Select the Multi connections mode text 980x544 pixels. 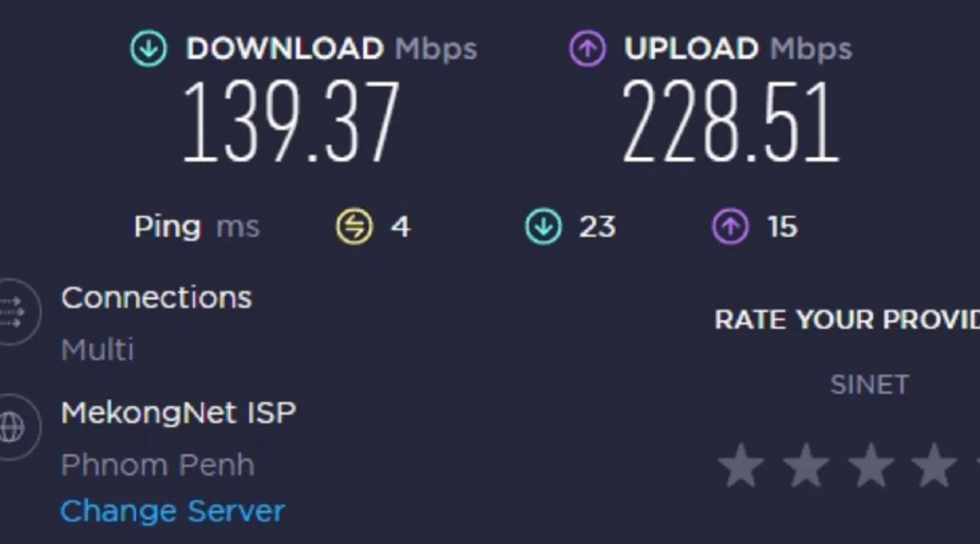point(97,349)
